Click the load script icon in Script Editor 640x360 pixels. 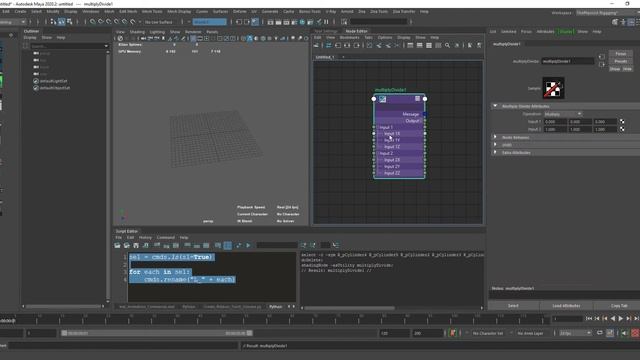[x=118, y=245]
